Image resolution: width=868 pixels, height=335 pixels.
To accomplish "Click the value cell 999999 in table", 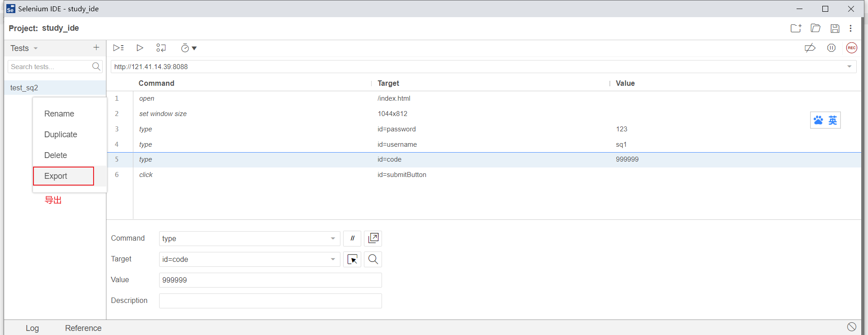I will [627, 159].
